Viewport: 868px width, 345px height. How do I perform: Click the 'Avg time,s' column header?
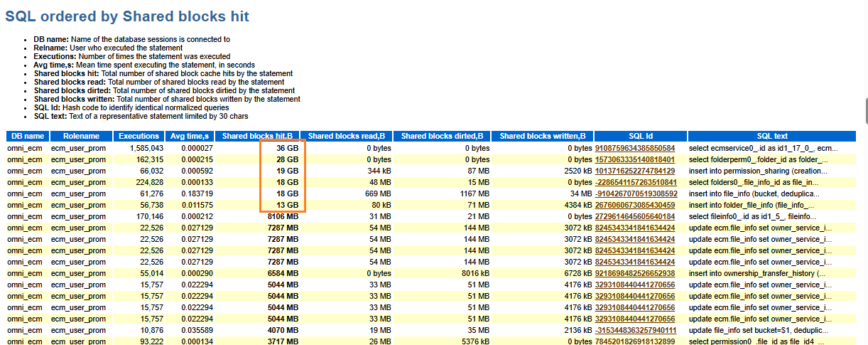[189, 136]
